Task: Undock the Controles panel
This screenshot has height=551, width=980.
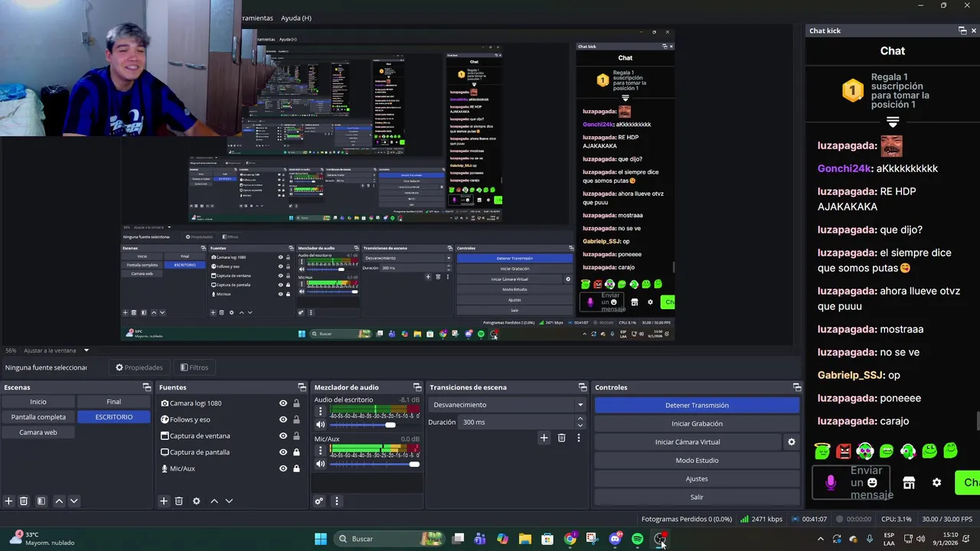Action: click(797, 387)
